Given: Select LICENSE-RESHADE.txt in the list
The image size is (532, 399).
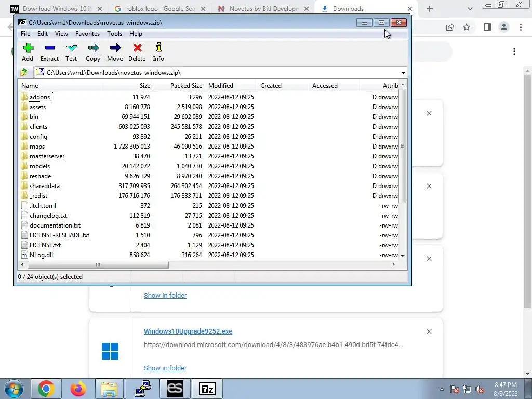Looking at the screenshot, I should [59, 235].
